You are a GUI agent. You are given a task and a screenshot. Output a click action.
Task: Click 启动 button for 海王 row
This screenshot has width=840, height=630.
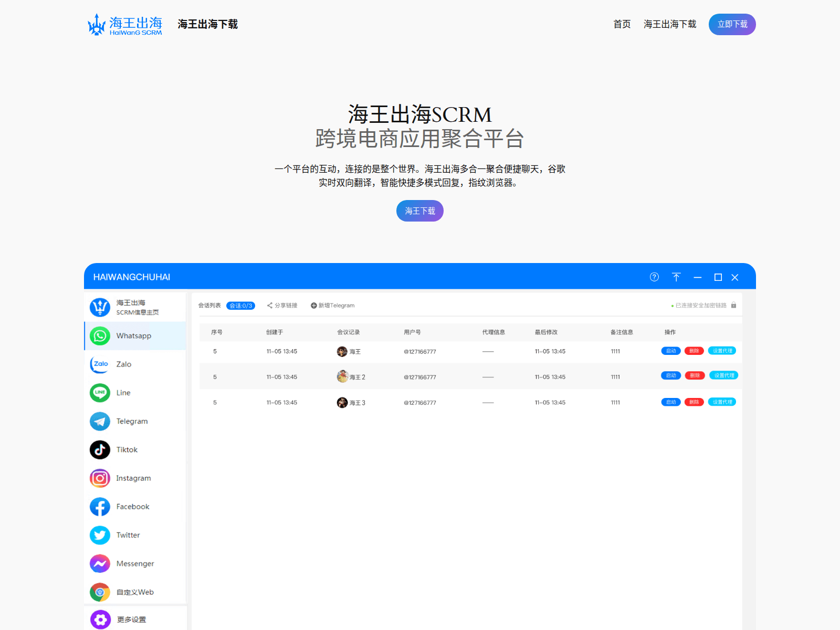(671, 351)
